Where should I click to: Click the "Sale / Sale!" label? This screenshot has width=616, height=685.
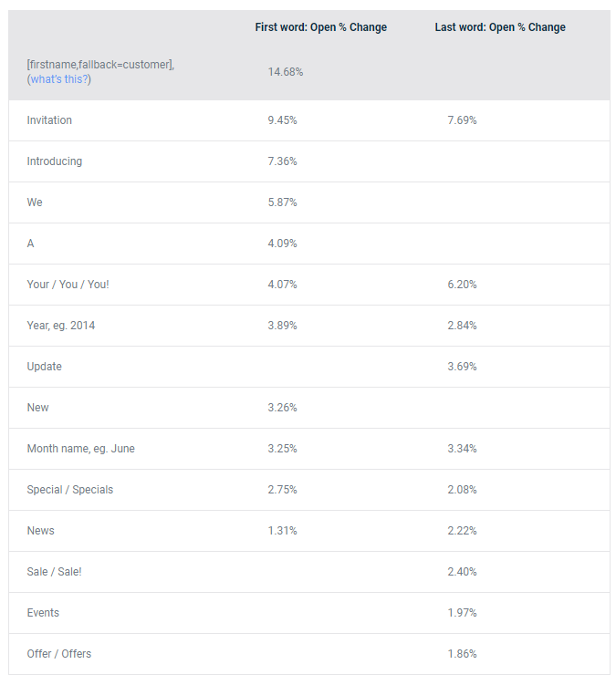click(x=54, y=572)
